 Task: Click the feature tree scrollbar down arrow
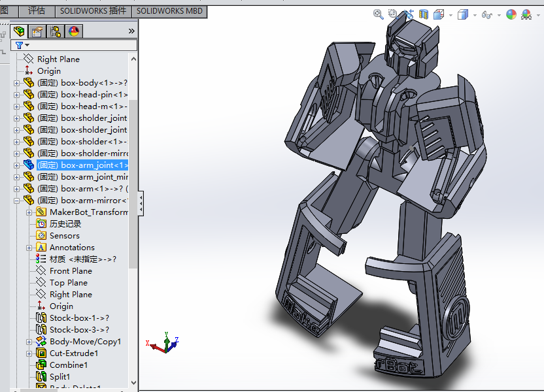(133, 384)
